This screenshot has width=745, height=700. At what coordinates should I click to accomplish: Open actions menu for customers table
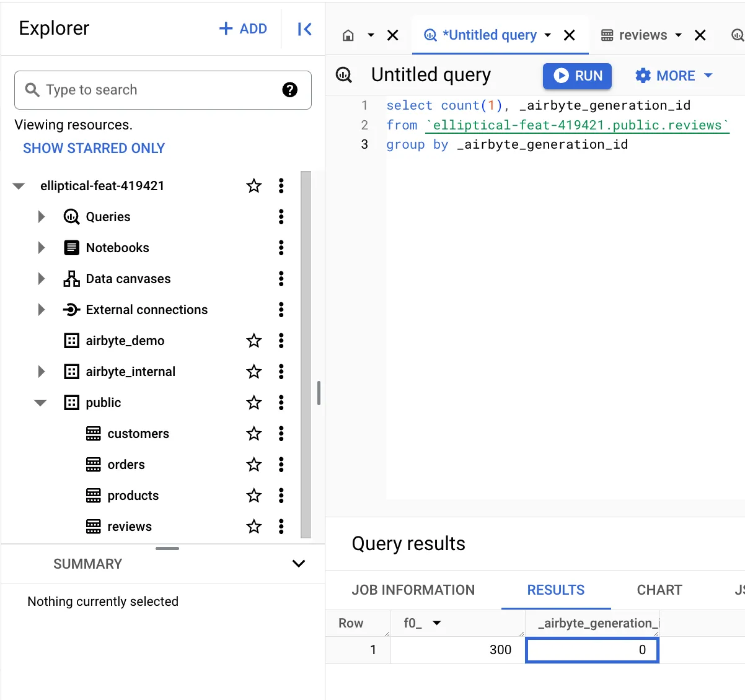pos(281,434)
